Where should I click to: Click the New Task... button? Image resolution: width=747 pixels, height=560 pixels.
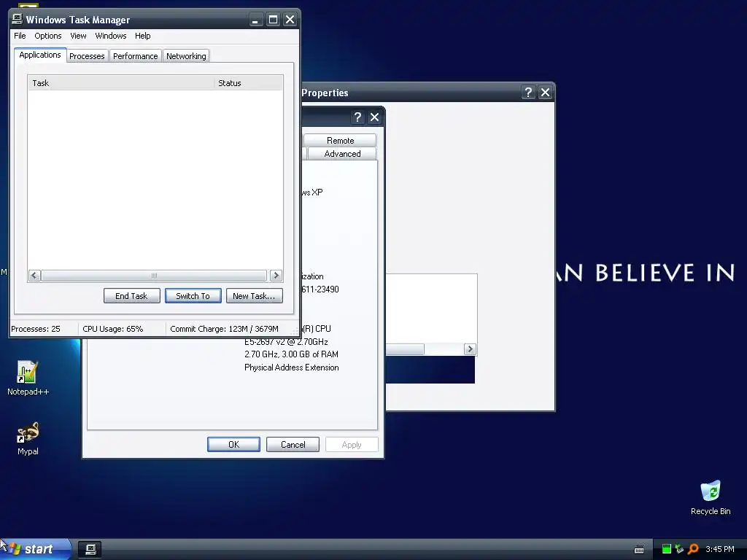[x=254, y=296]
